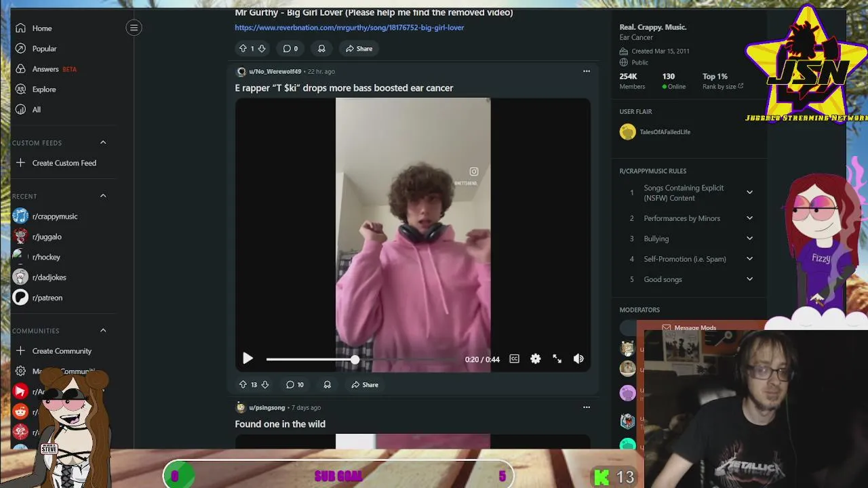This screenshot has width=868, height=488.
Task: Open the Found one in the wild post
Action: [280, 424]
